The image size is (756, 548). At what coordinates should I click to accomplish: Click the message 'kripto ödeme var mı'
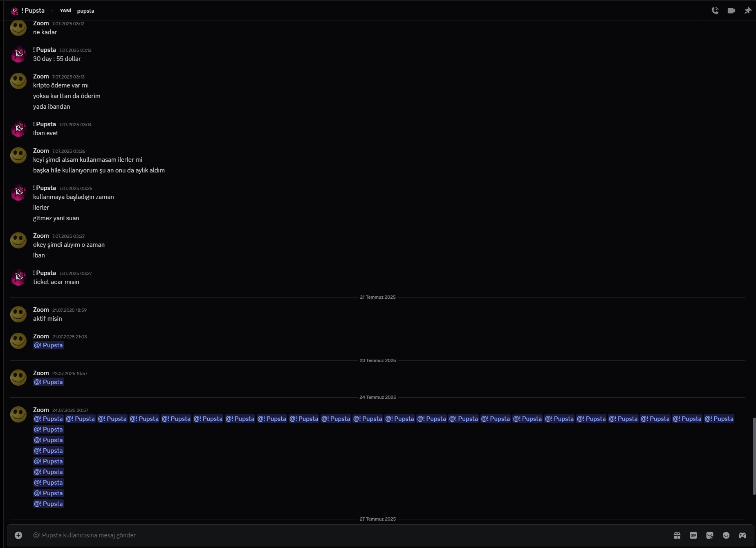[x=61, y=85]
